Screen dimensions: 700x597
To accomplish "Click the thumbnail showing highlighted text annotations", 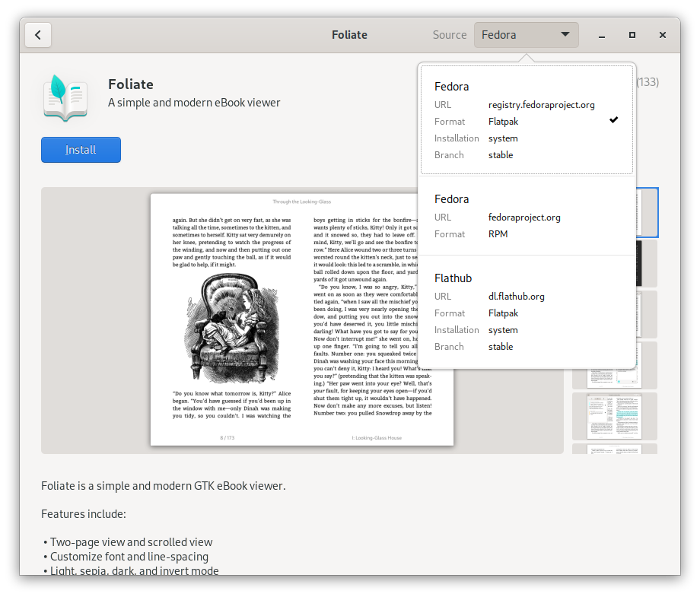I will coord(614,416).
